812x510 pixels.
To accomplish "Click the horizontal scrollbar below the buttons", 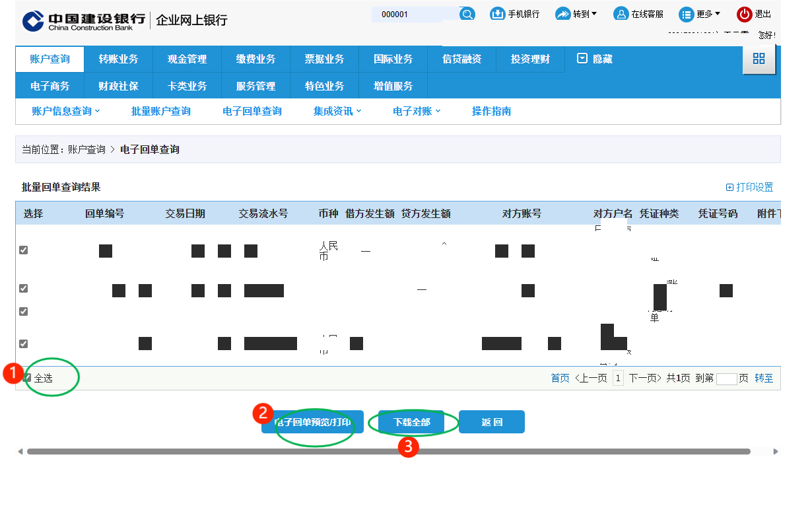I will 388,452.
